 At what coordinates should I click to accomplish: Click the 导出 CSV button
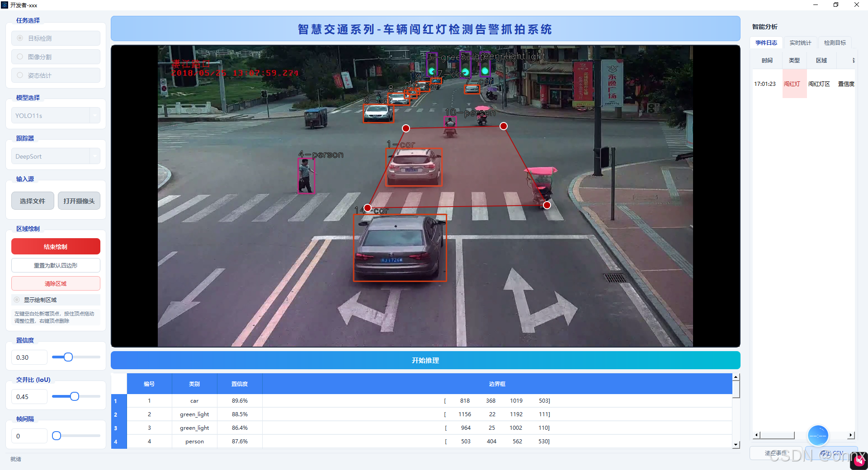(x=831, y=453)
